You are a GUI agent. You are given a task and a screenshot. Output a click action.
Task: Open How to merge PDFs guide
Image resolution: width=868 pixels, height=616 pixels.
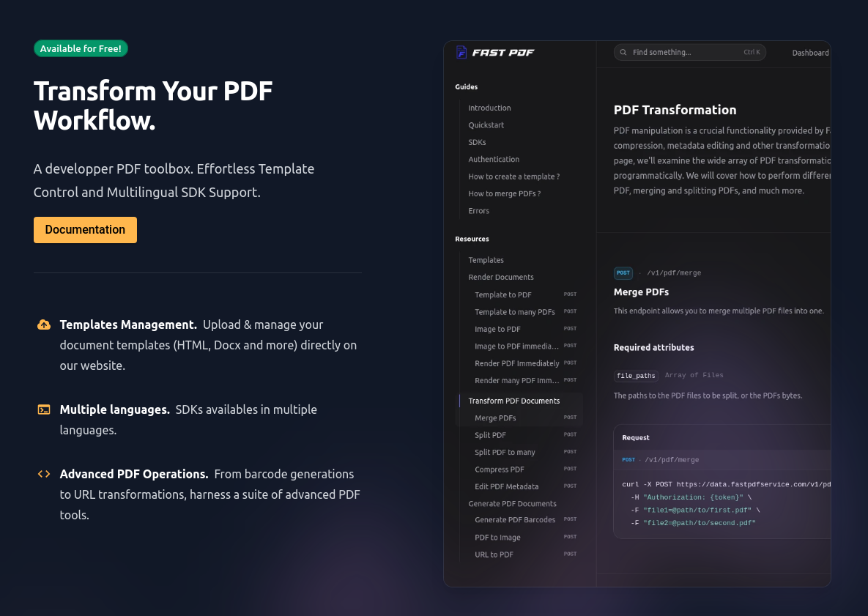point(504,193)
